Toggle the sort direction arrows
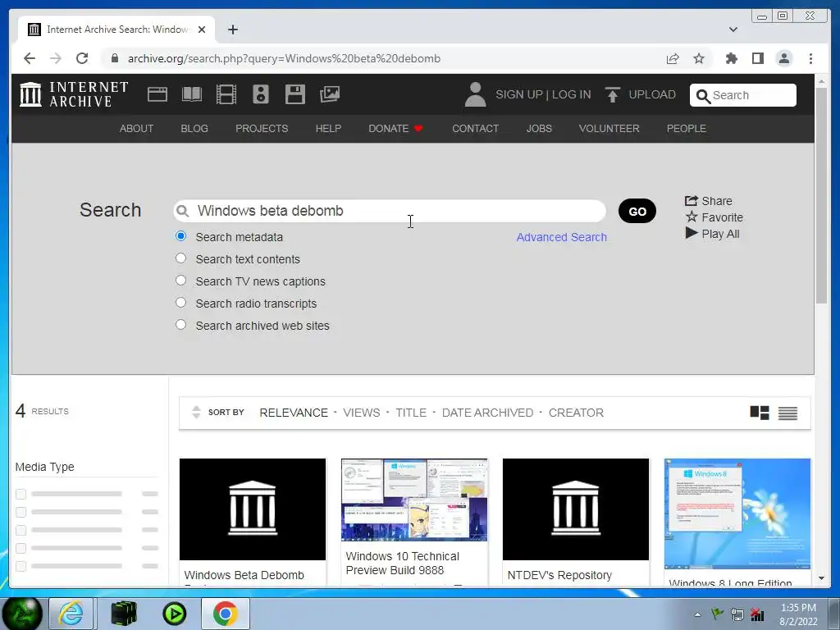 tap(196, 412)
